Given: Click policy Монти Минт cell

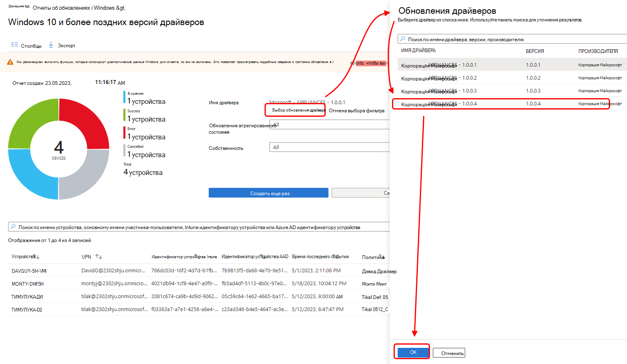Looking at the screenshot, I should pos(374,284).
